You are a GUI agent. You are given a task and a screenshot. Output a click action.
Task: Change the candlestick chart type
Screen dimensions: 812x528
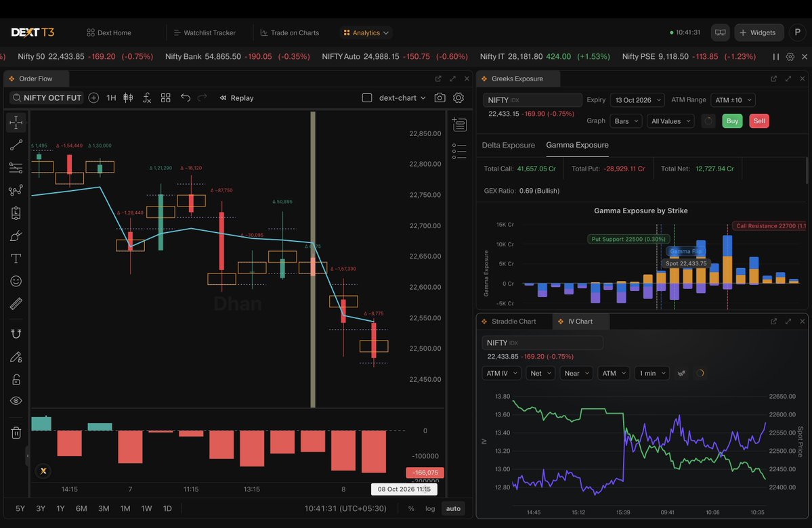coord(128,98)
